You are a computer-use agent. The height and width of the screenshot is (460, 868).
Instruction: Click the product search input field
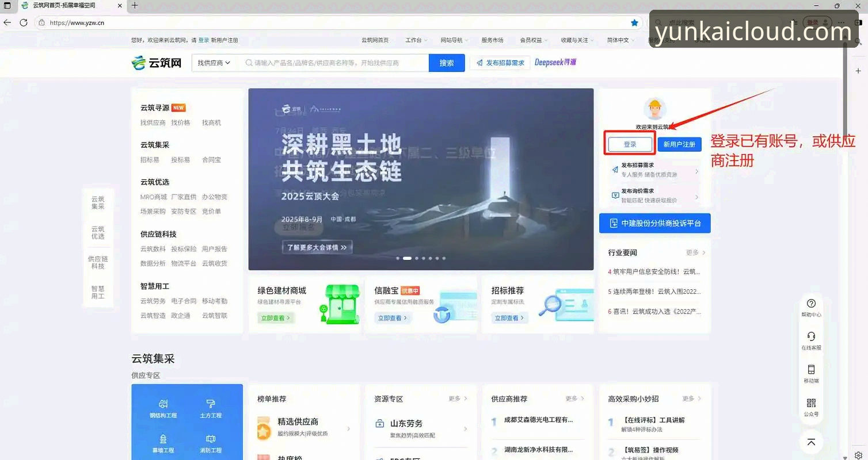pyautogui.click(x=334, y=63)
